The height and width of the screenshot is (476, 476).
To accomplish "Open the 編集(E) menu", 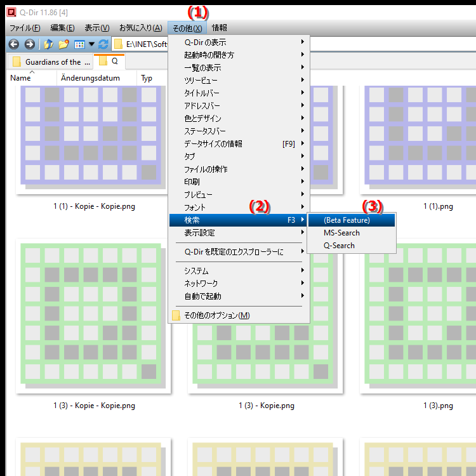I will (62, 28).
